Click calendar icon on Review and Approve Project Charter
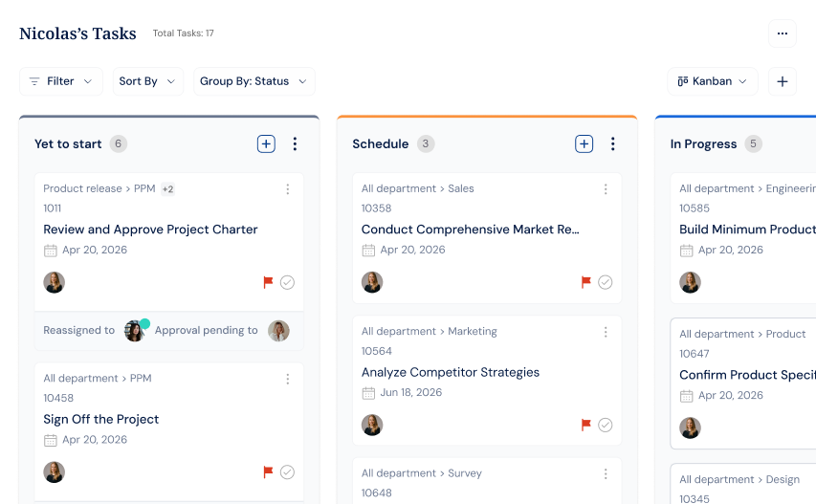Viewport: 816px width, 504px height. point(51,251)
